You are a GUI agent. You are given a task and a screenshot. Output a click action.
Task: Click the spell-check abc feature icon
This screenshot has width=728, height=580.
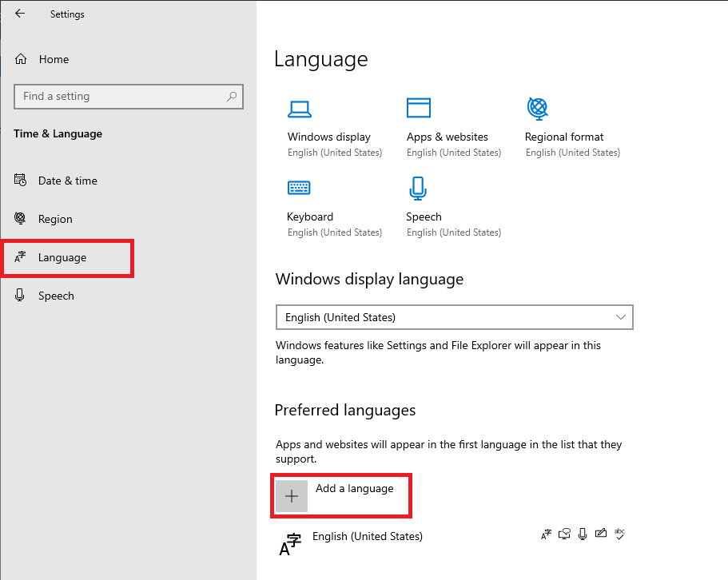pyautogui.click(x=619, y=534)
